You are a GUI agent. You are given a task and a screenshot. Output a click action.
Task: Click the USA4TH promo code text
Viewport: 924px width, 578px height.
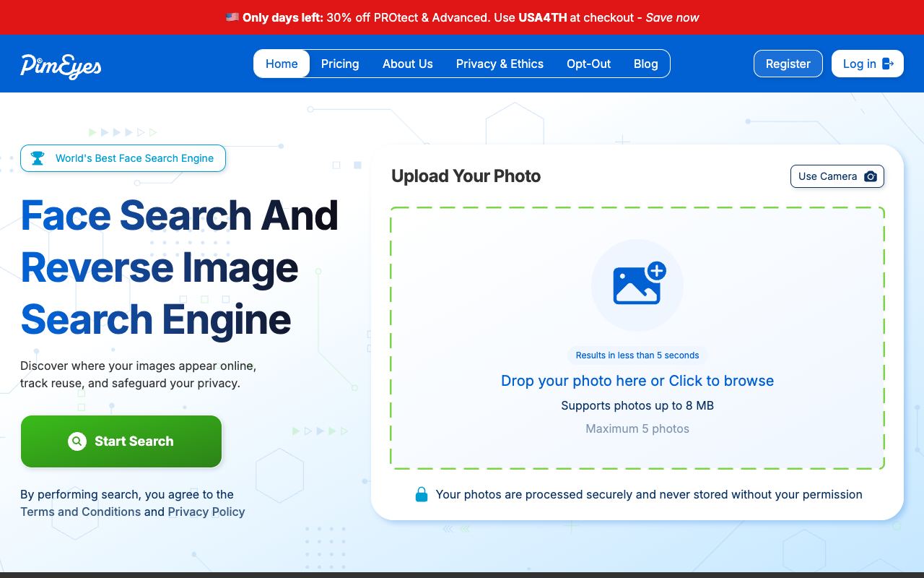click(543, 17)
